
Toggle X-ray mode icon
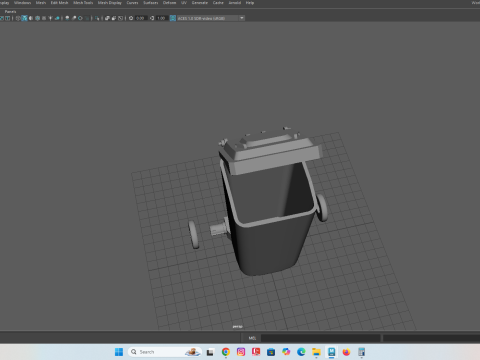pyautogui.click(x=107, y=18)
